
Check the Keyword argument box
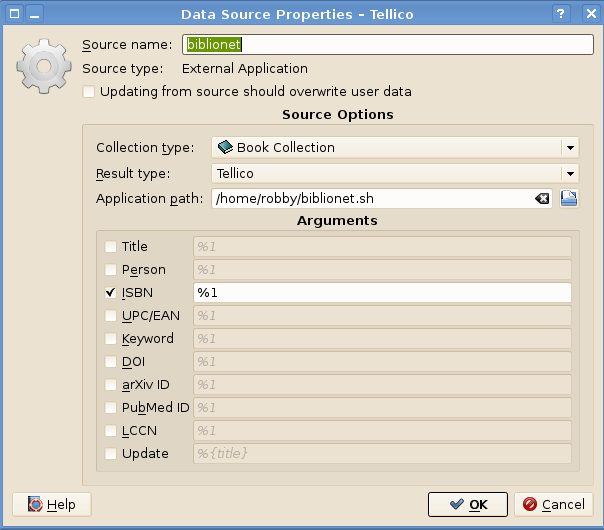pyautogui.click(x=111, y=339)
